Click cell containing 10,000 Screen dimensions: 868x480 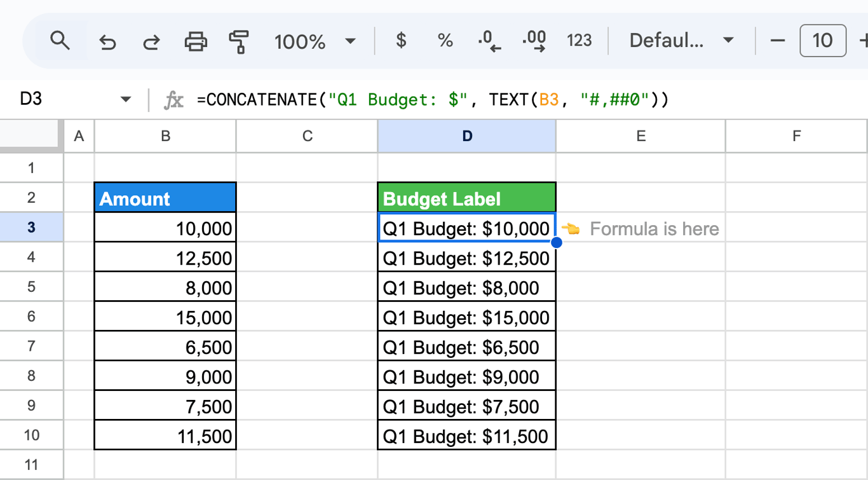(x=165, y=228)
